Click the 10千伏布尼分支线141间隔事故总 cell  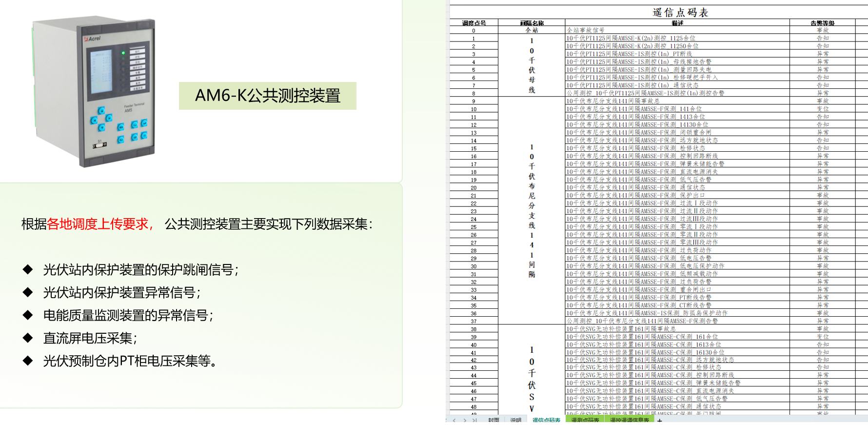coord(677,101)
